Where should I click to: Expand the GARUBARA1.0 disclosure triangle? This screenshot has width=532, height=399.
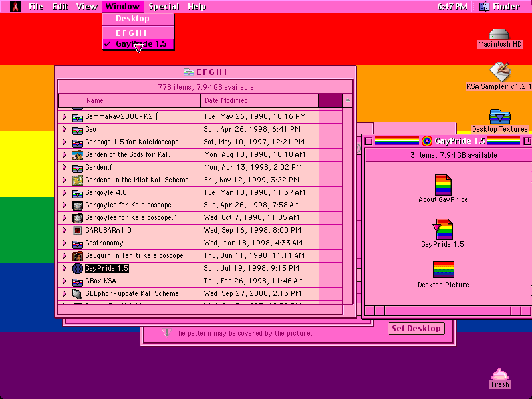[x=64, y=230]
